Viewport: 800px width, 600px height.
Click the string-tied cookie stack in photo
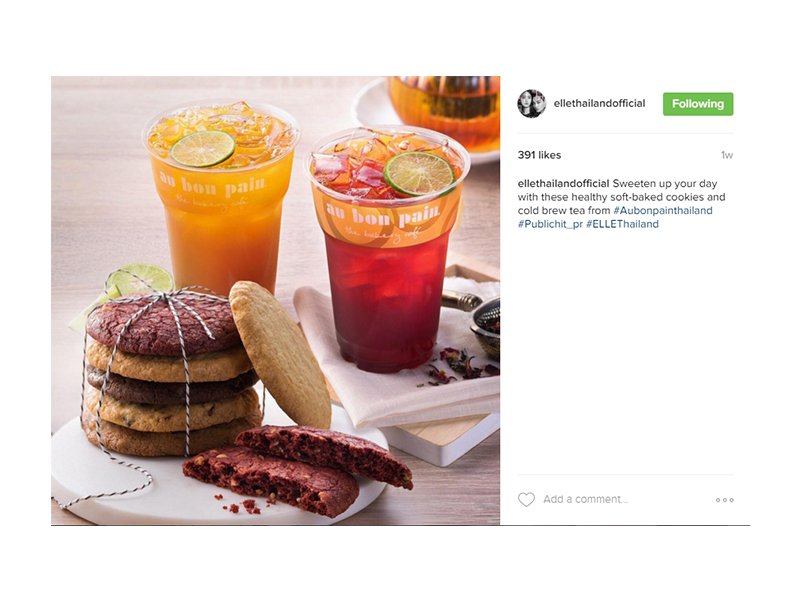click(x=171, y=370)
